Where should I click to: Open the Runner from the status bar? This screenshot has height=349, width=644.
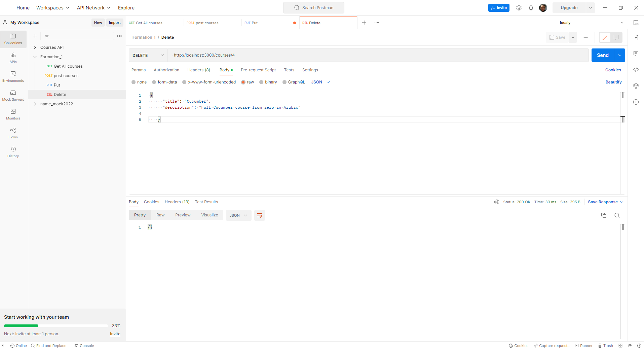[x=583, y=345]
